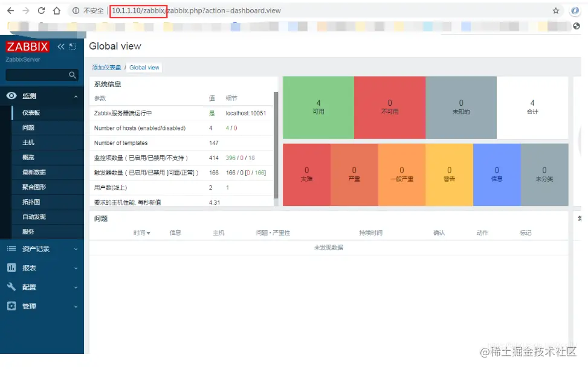Reload the page with refresh icon
Image resolution: width=588 pixels, height=369 pixels.
tap(41, 10)
